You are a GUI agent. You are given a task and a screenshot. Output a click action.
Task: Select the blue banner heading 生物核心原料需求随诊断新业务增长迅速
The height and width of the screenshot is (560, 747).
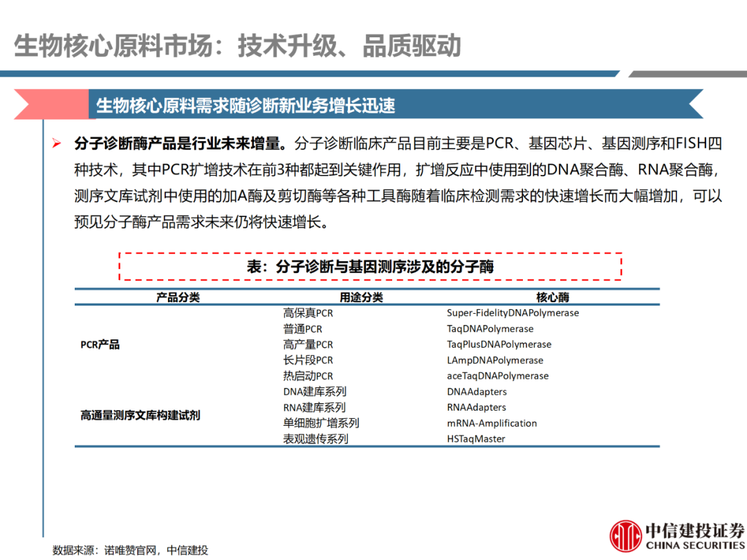pos(246,105)
